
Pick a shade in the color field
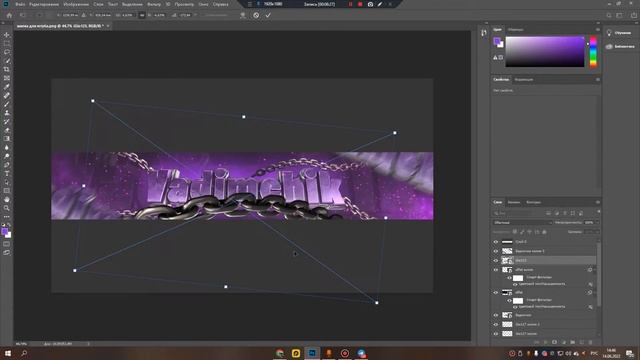pos(545,51)
